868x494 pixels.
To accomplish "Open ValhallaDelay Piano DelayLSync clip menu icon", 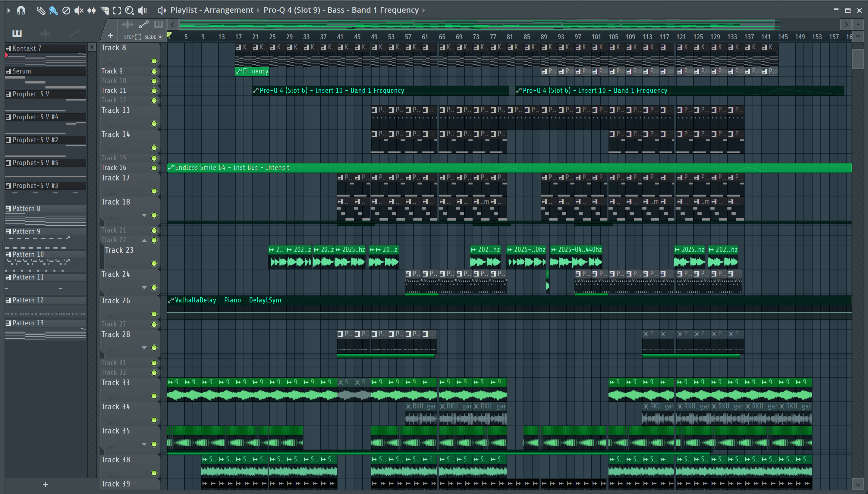I will coord(171,300).
